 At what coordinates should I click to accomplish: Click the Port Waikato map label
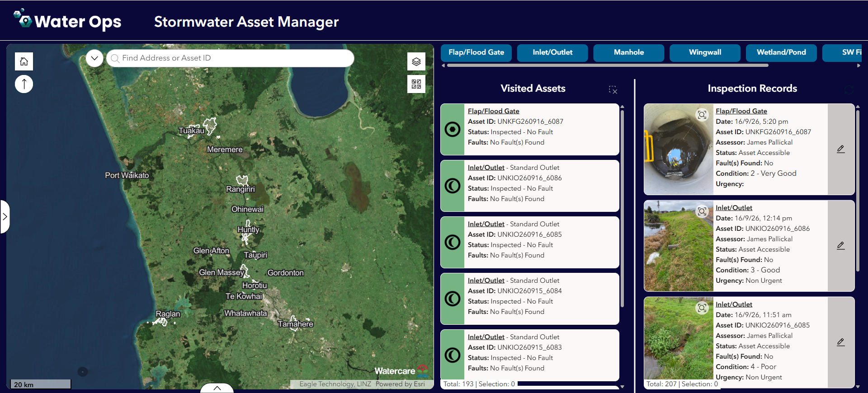pyautogui.click(x=127, y=175)
